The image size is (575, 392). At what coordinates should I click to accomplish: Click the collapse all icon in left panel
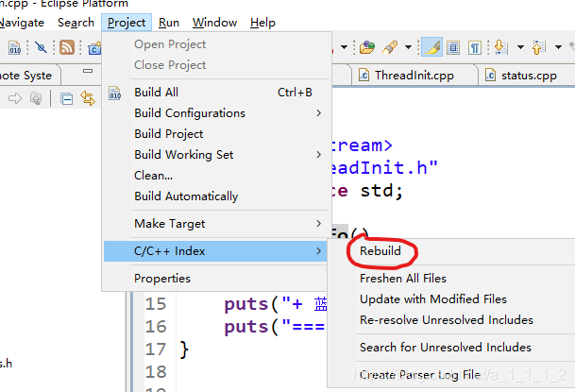(67, 98)
